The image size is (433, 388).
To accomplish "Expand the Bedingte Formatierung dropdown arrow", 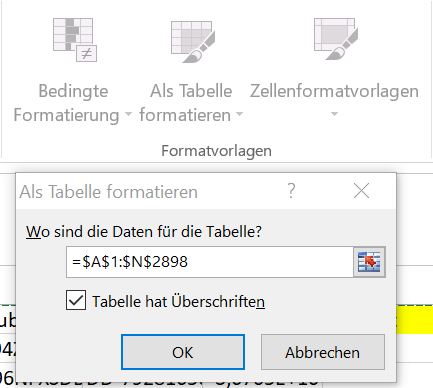I will pos(128,114).
